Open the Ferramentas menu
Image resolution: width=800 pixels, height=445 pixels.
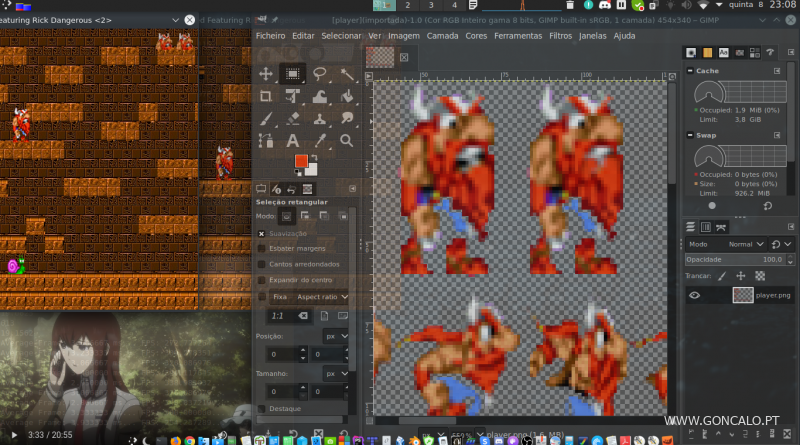click(518, 36)
